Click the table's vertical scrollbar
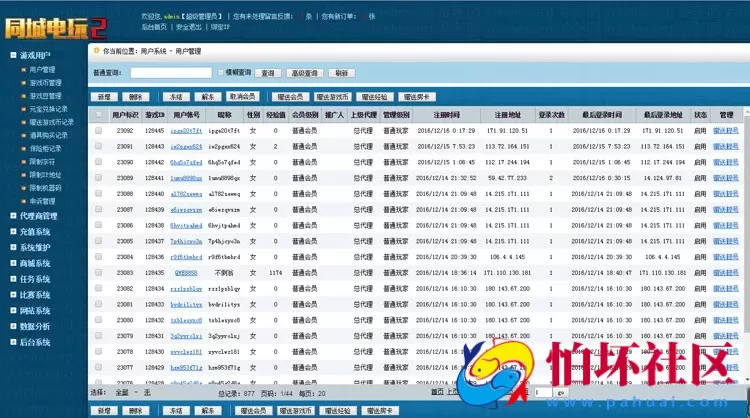Viewport: 750px width, 418px height. [747, 244]
